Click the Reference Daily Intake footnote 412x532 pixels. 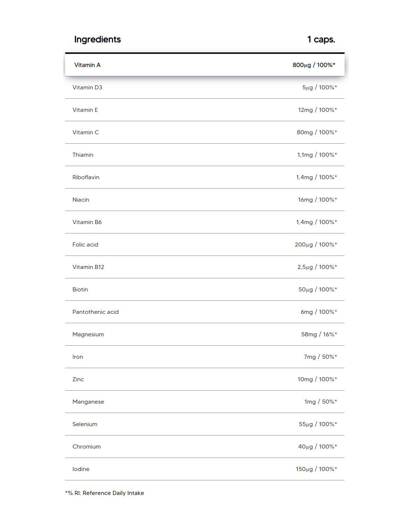click(x=104, y=493)
